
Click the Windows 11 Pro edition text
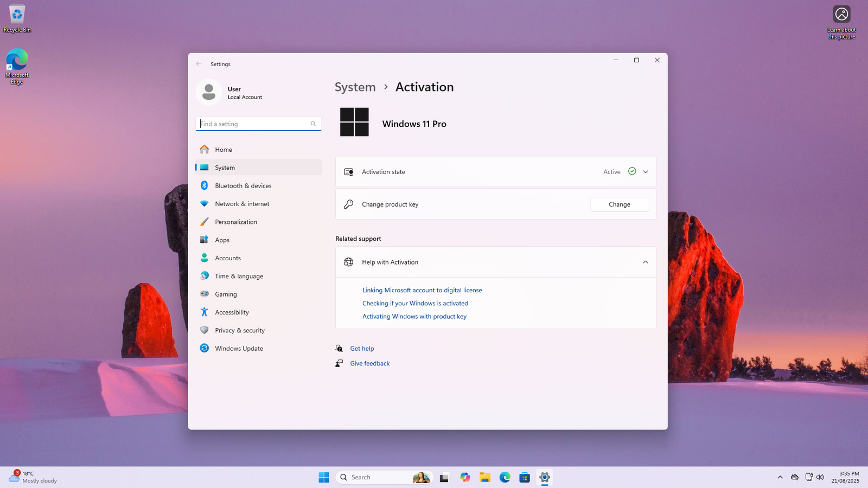pyautogui.click(x=414, y=124)
